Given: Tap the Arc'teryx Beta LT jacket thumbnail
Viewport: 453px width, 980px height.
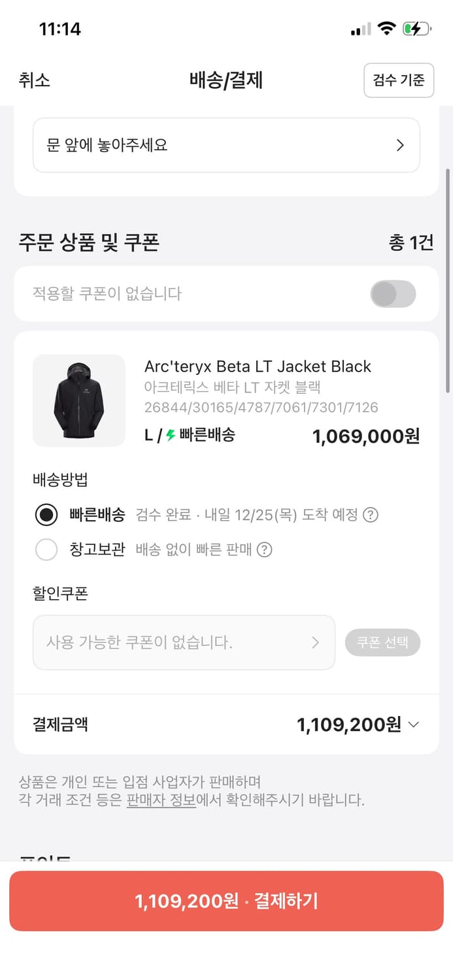Looking at the screenshot, I should click(78, 400).
